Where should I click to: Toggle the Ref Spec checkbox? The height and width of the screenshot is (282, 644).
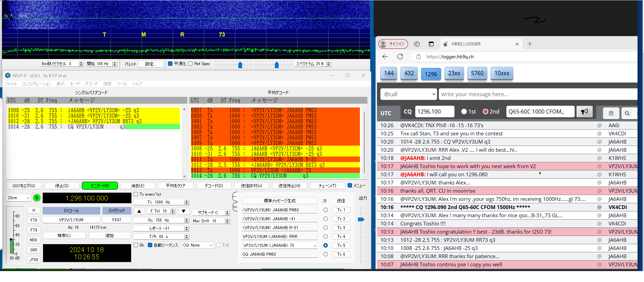tap(191, 64)
